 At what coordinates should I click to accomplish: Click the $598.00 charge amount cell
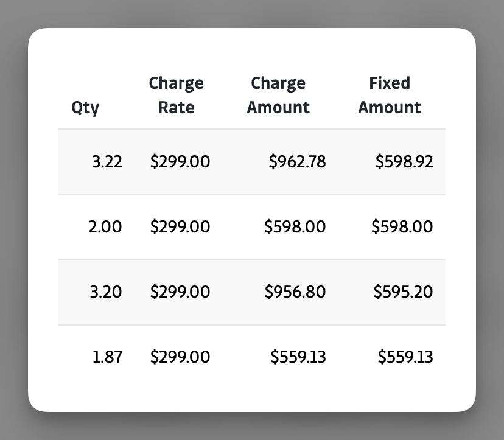295,227
